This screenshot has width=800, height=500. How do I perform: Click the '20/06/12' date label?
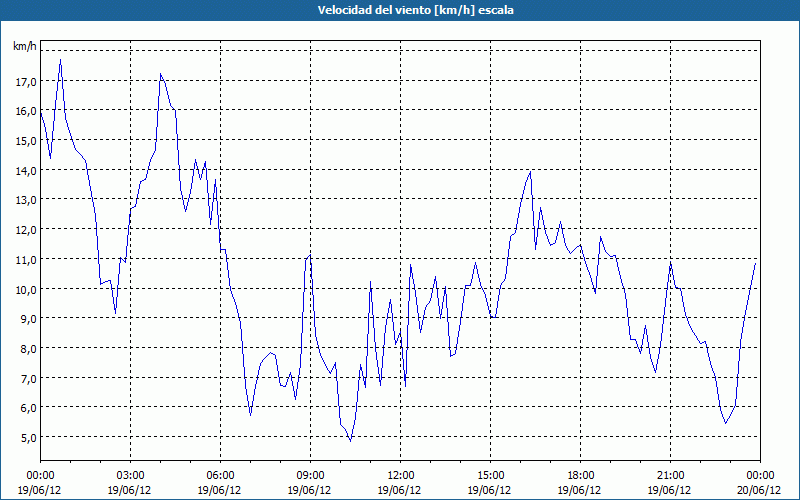pos(760,490)
